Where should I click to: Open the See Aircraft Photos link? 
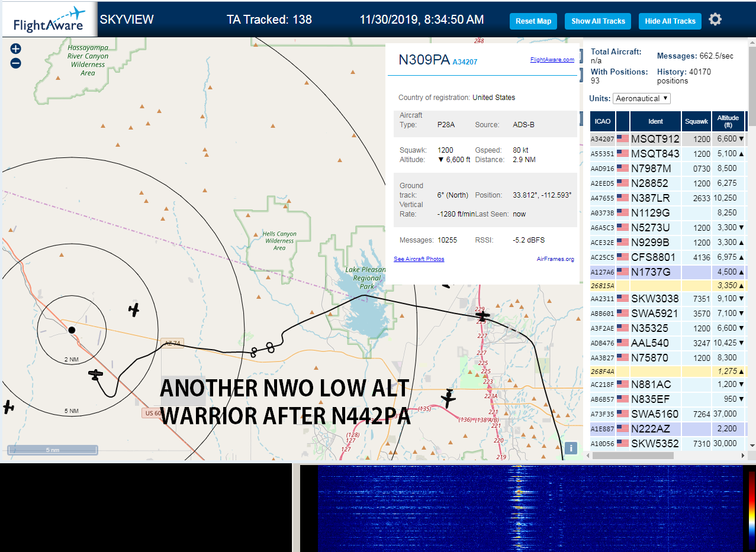pyautogui.click(x=419, y=259)
